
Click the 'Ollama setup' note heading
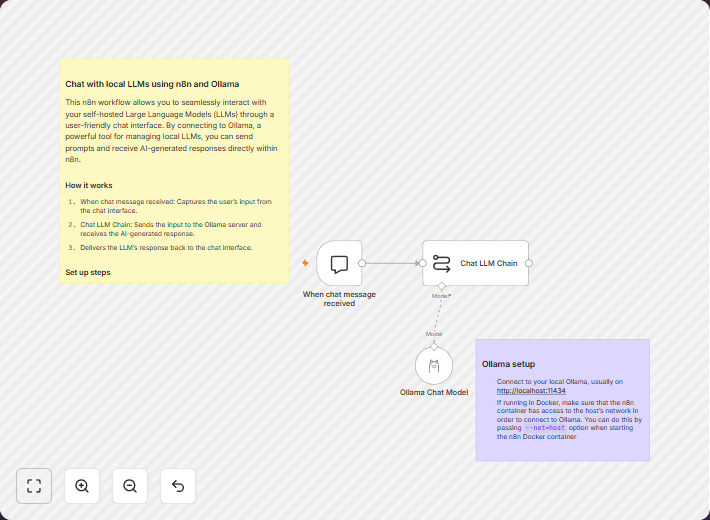[508, 364]
